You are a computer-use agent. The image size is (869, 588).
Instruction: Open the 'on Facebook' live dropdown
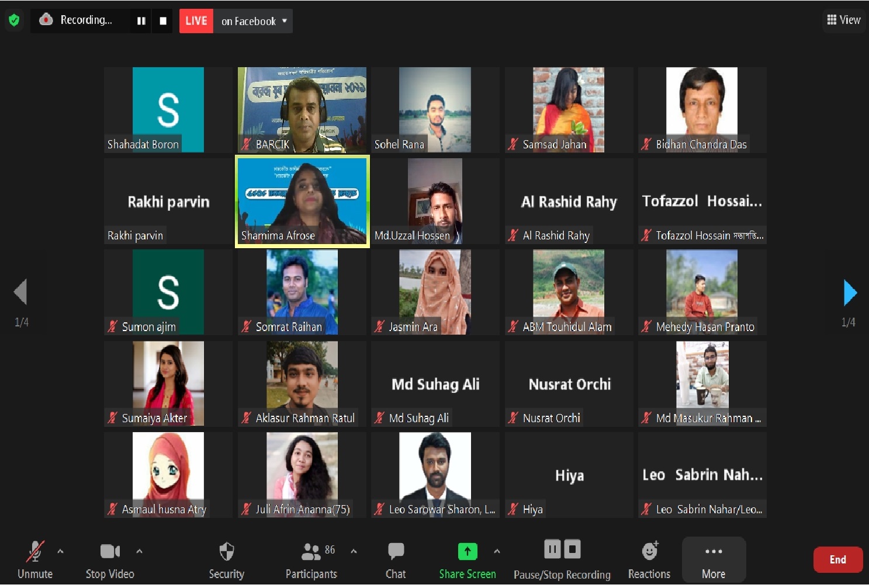tap(254, 21)
